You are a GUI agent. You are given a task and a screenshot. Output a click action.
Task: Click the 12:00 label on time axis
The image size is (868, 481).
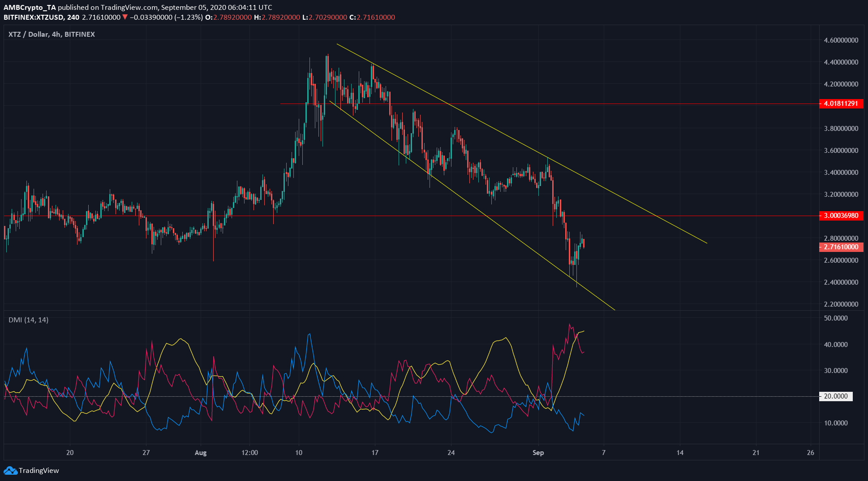249,452
